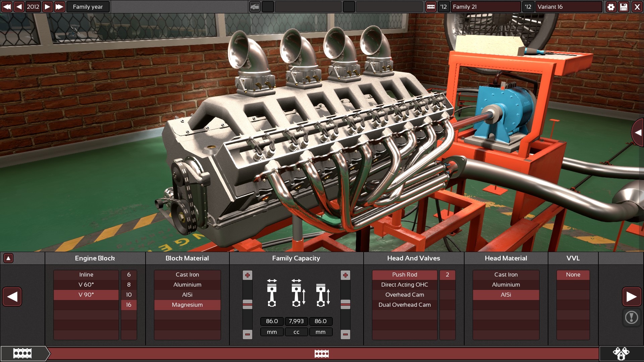This screenshot has height=362, width=644.
Task: Click the engine block icon at bottom left
Action: tap(22, 353)
